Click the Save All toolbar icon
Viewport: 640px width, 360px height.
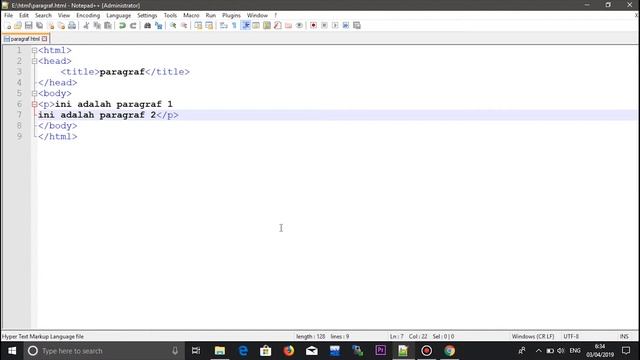(x=40, y=25)
